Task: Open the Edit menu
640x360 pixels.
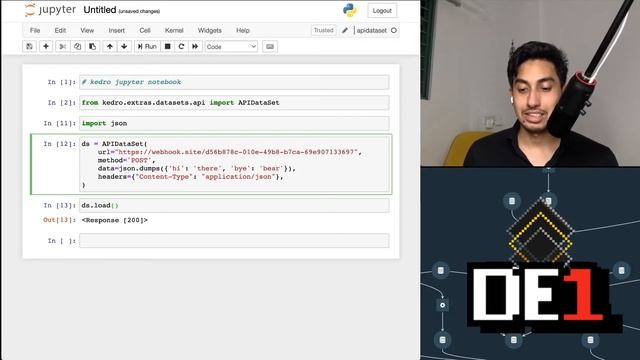Action: point(60,30)
